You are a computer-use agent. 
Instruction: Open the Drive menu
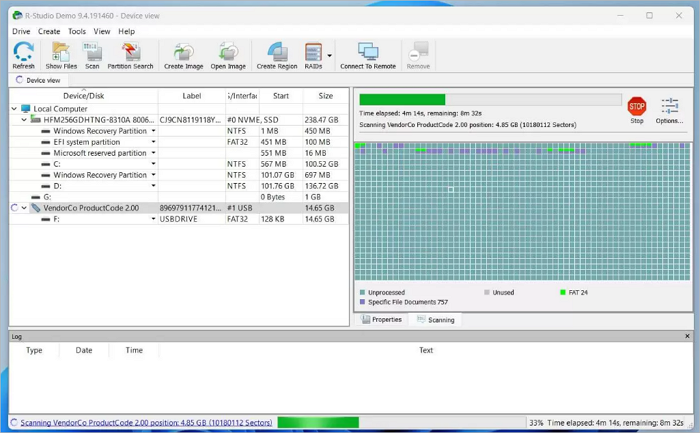[21, 31]
